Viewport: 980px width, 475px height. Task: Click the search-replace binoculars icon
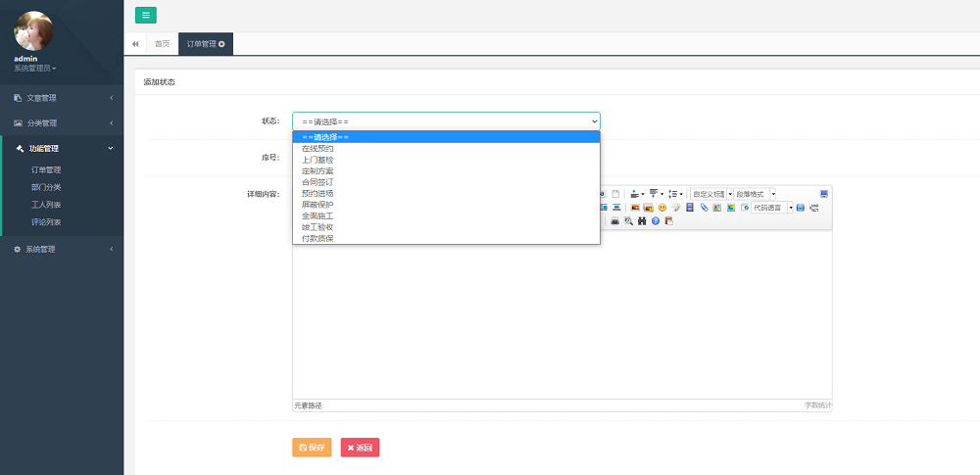[x=641, y=221]
